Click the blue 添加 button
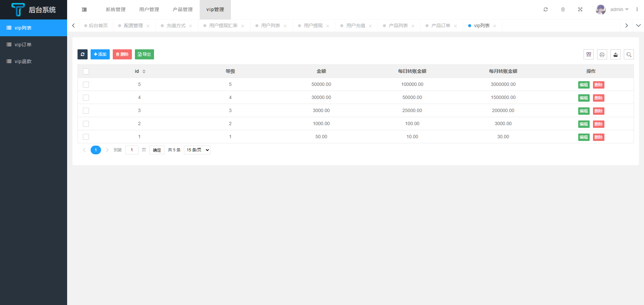644x305 pixels. (100, 54)
